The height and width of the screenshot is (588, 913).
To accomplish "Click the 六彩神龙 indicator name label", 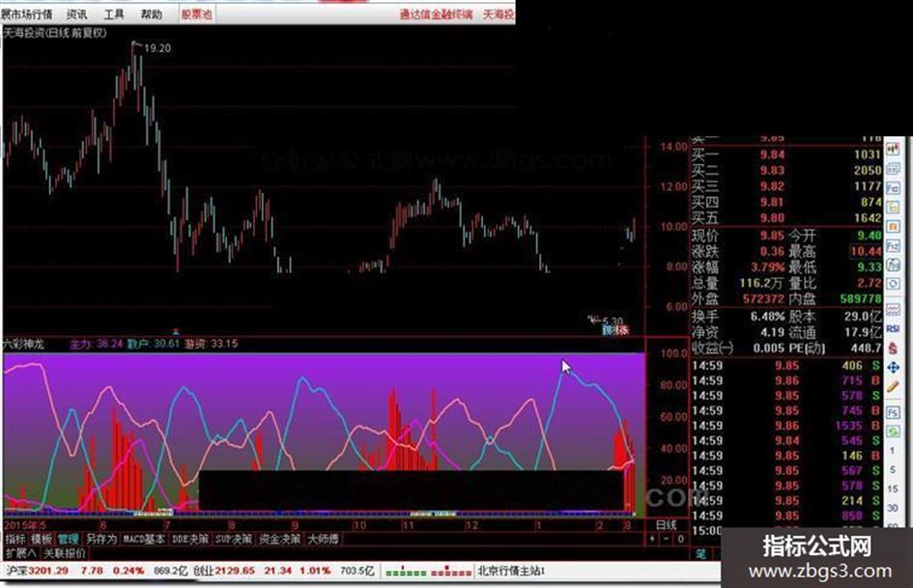I will pyautogui.click(x=23, y=344).
